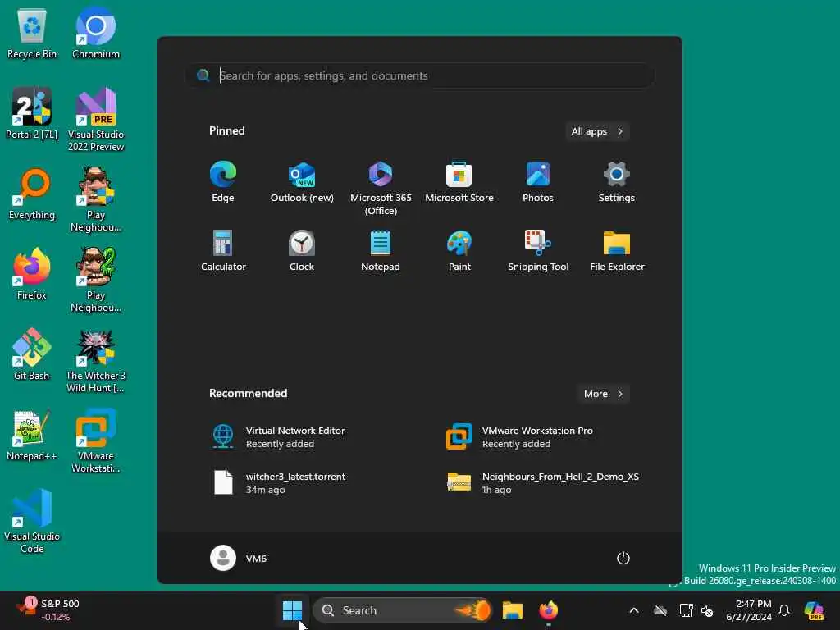Viewport: 840px width, 630px height.
Task: Select the Portal 2 [7L] desktop shortcut
Action: (32, 113)
